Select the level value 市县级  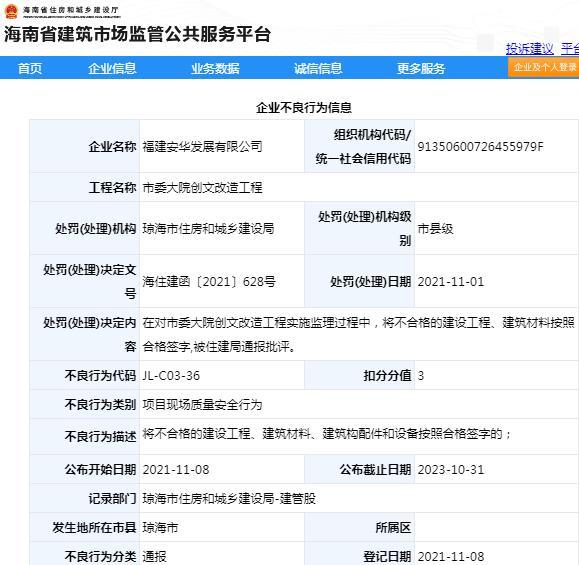tap(435, 229)
